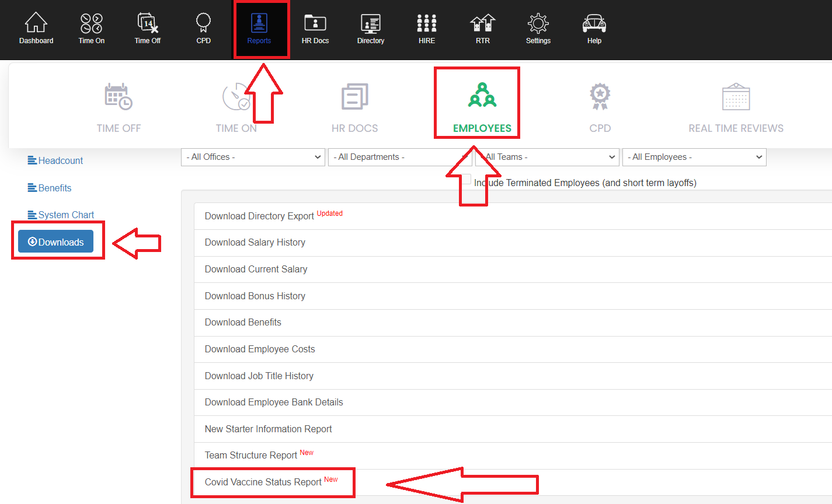Switch to the Real Time Reviews tab

coord(736,108)
